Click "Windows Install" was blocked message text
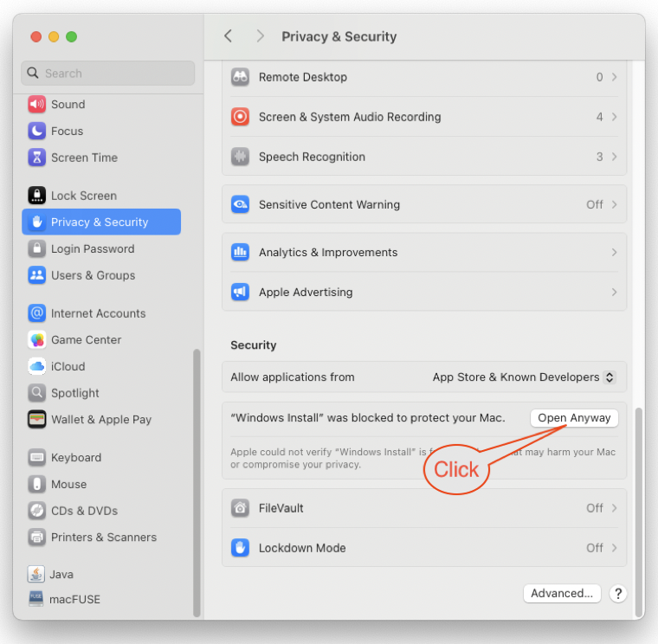658x644 pixels. pyautogui.click(x=368, y=418)
